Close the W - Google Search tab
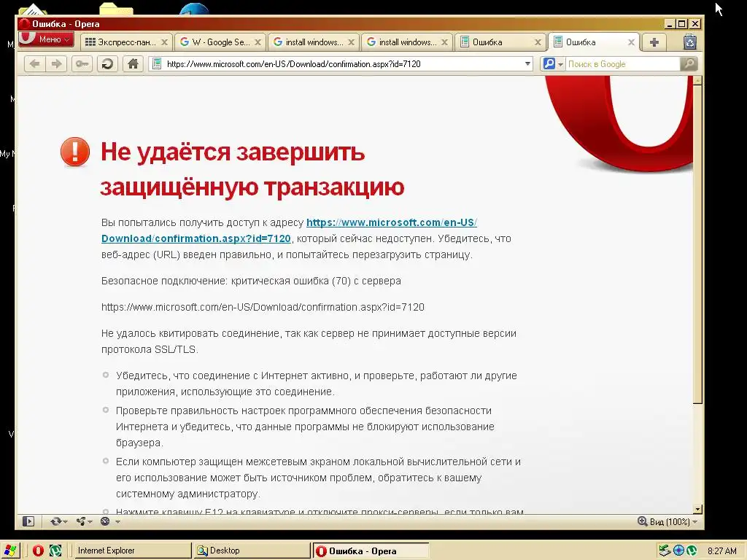 (258, 42)
